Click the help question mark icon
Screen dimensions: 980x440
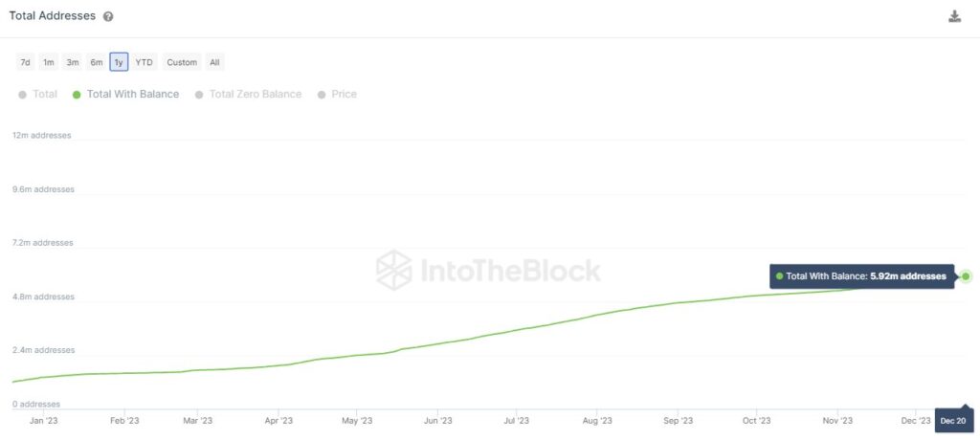(108, 17)
